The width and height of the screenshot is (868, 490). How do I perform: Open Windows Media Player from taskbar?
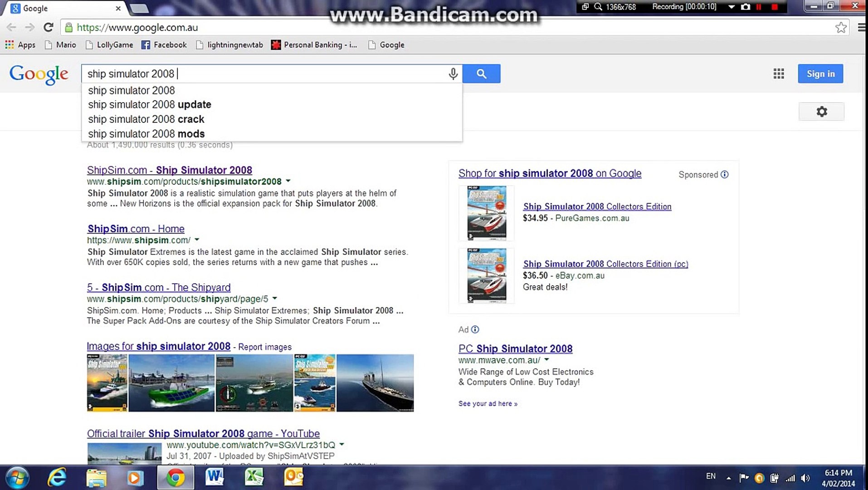[x=135, y=478]
